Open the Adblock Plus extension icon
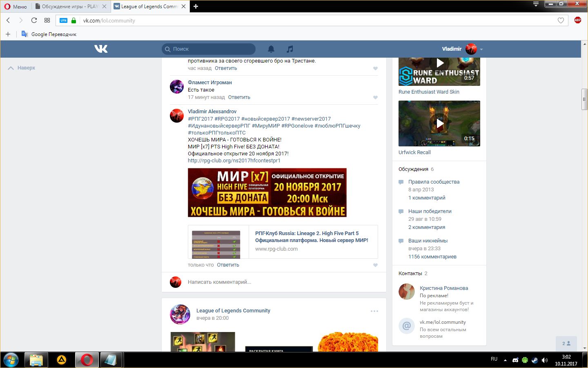 click(577, 20)
